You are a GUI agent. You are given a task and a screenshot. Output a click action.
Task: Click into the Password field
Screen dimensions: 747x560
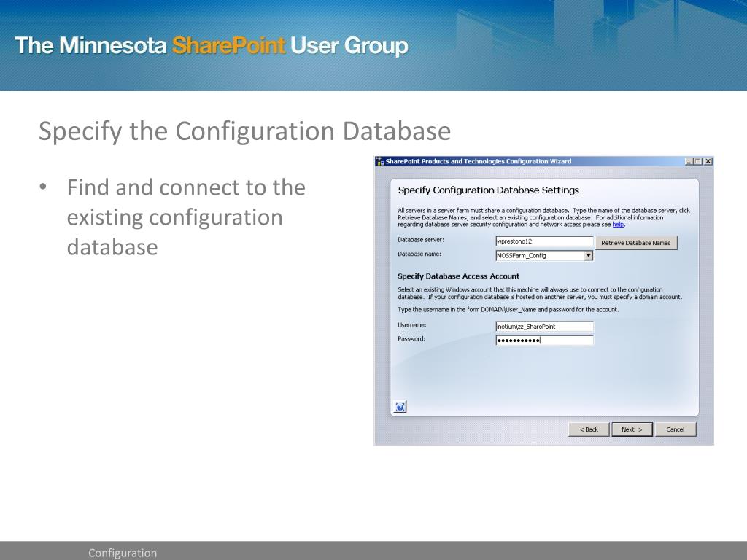(x=544, y=340)
